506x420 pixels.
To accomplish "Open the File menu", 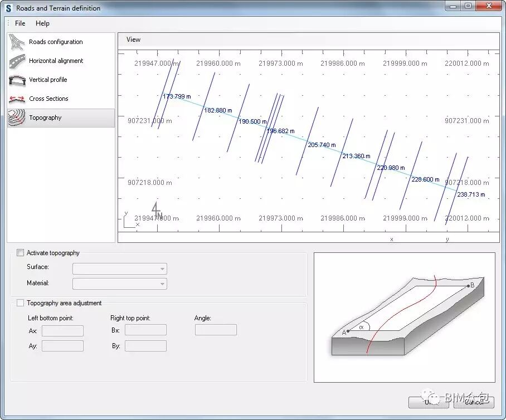I will (20, 23).
